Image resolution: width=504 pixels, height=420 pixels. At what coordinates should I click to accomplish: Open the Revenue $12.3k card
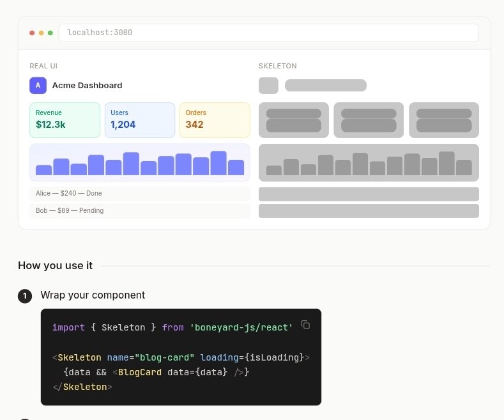(x=65, y=120)
